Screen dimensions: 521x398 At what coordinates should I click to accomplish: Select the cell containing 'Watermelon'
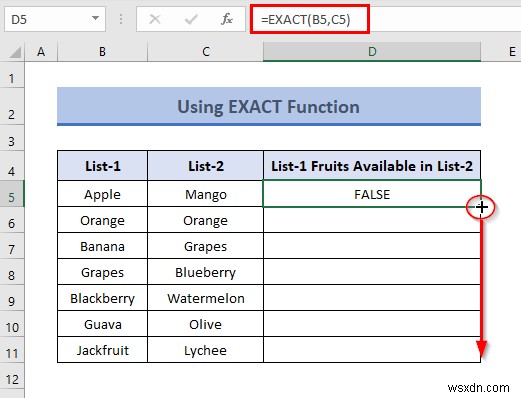[205, 298]
